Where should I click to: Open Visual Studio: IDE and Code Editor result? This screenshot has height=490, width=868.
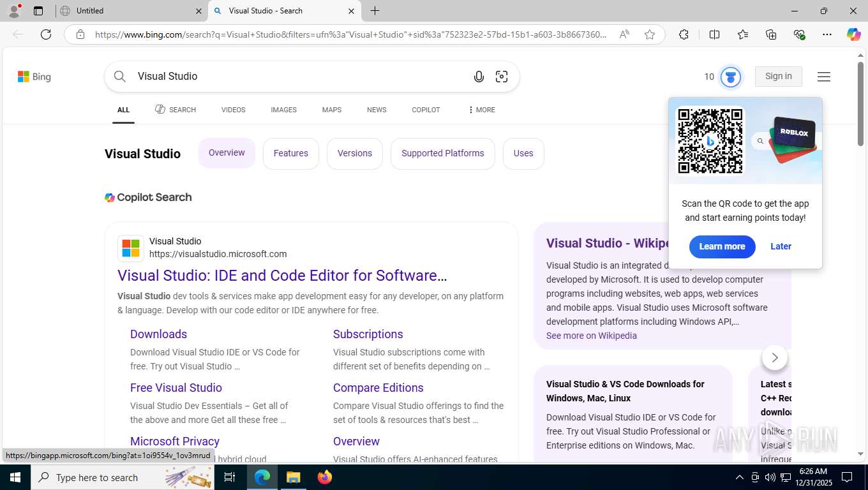(282, 276)
